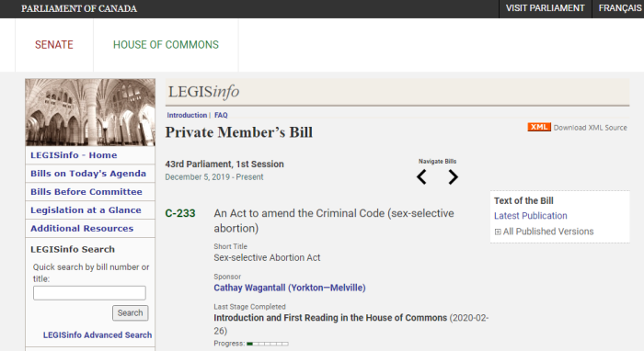Go to the next bill arrow
Image resolution: width=644 pixels, height=351 pixels.
click(x=453, y=177)
